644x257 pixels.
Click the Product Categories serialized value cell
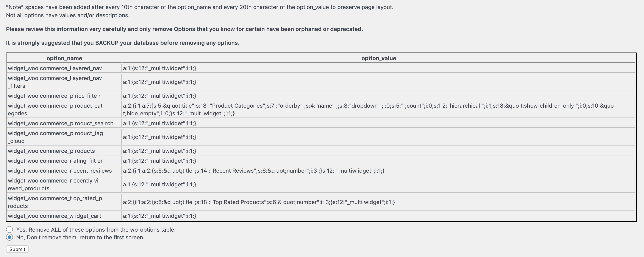pos(368,109)
